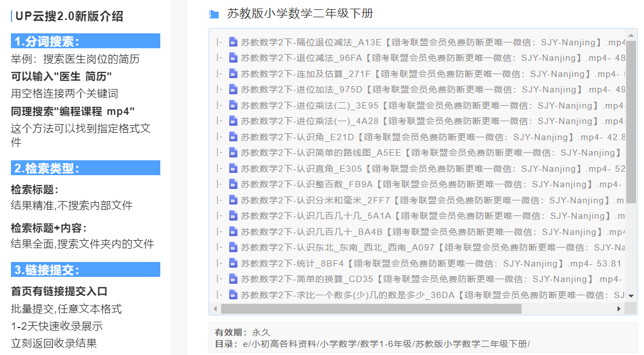This screenshot has width=644, height=355.
Task: Click the horizontal scrollbar left arrow
Action: [x=215, y=309]
